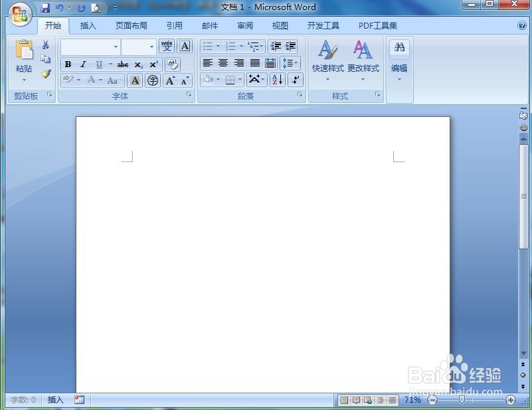Screen dimensions: 532x410
Task: Cut selection with scissors icon
Action: (45, 45)
